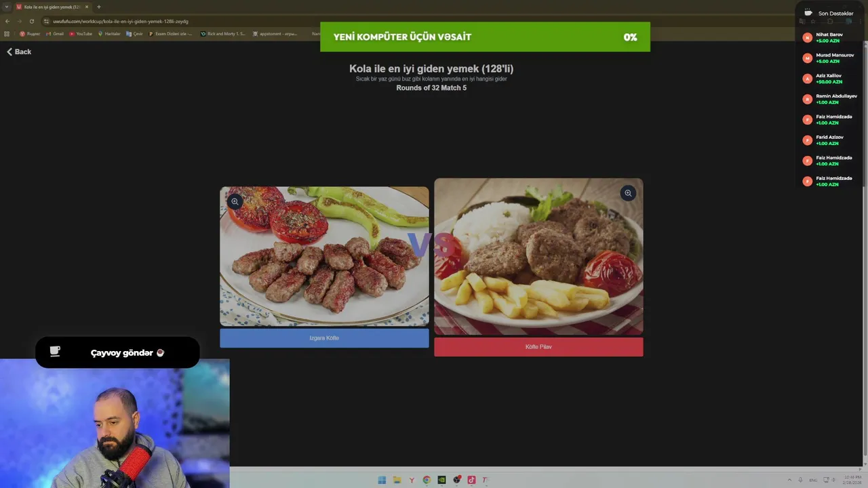Open Google Chrome from taskbar
Image resolution: width=868 pixels, height=488 pixels.
click(x=427, y=480)
